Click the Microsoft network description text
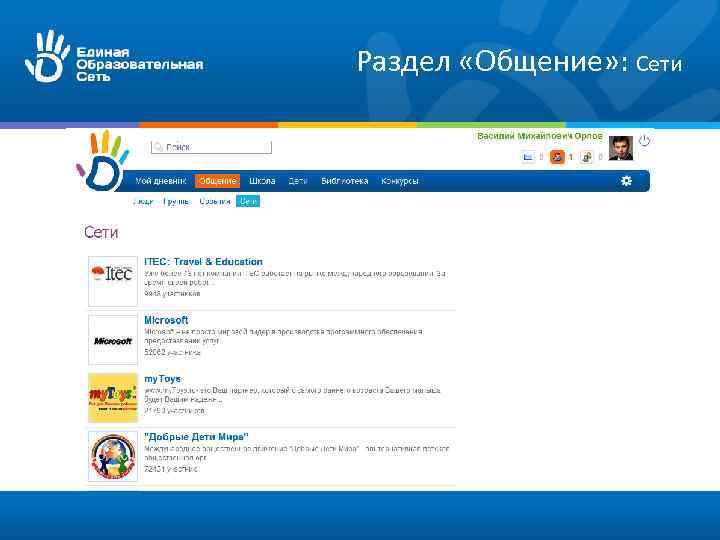Screen dimensions: 720x540 pos(283,336)
